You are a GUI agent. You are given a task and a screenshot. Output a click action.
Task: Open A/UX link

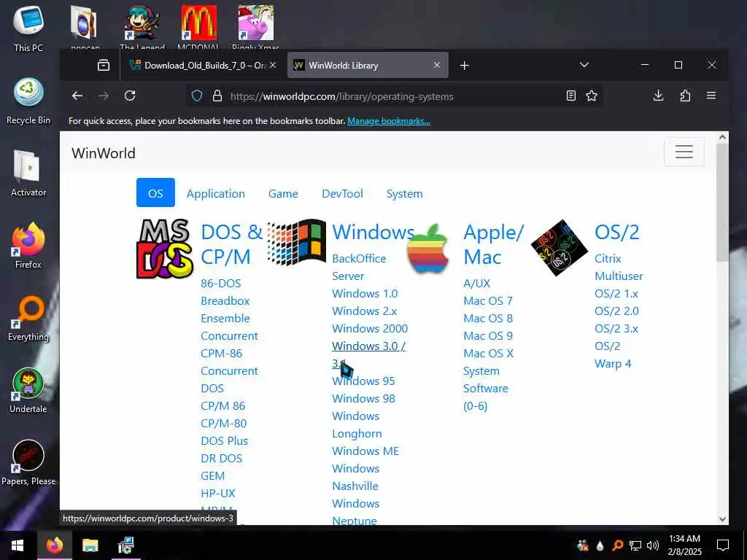pyautogui.click(x=477, y=284)
